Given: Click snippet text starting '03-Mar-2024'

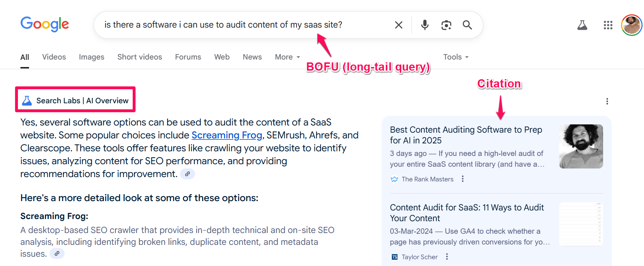Looking at the screenshot, I should [470, 237].
